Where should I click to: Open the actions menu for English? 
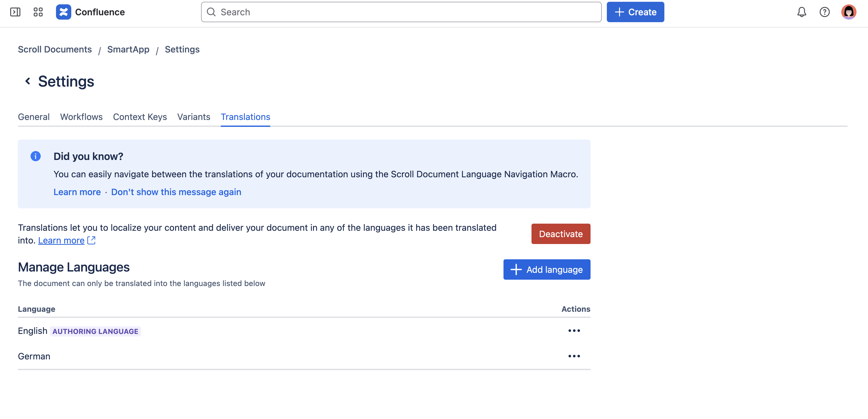point(574,331)
